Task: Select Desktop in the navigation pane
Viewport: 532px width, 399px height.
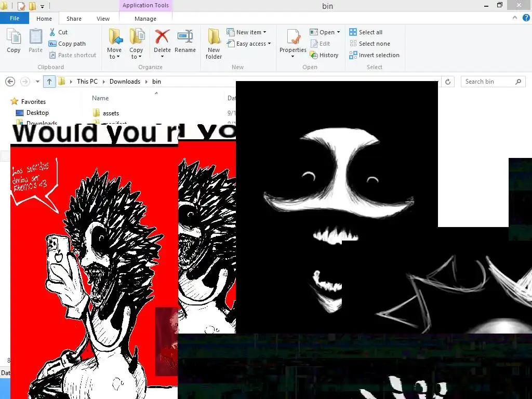Action: [32, 113]
